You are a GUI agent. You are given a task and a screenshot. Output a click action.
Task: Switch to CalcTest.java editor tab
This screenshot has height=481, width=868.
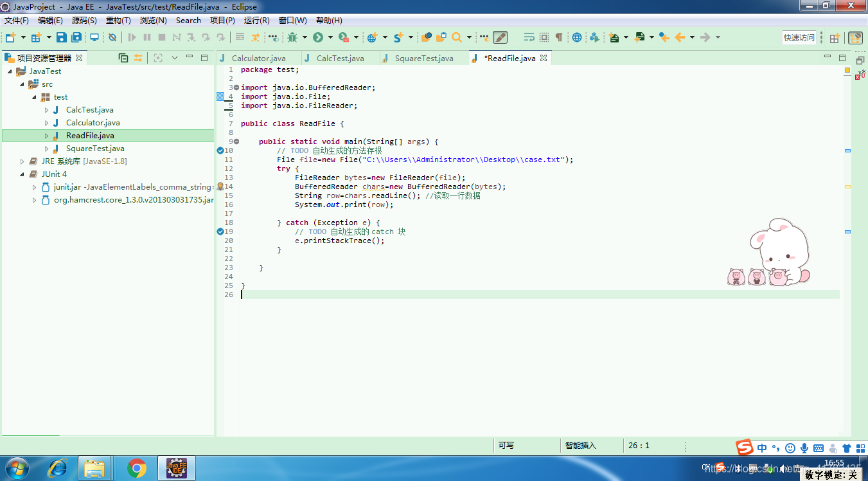(340, 58)
